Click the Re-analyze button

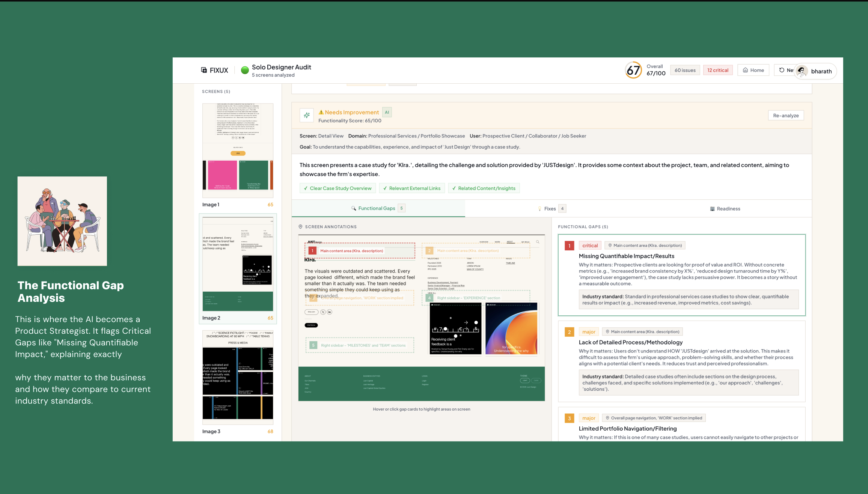tap(786, 115)
